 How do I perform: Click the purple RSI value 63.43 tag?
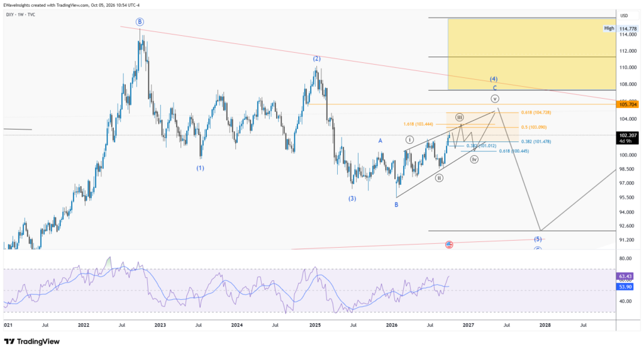tap(625, 277)
